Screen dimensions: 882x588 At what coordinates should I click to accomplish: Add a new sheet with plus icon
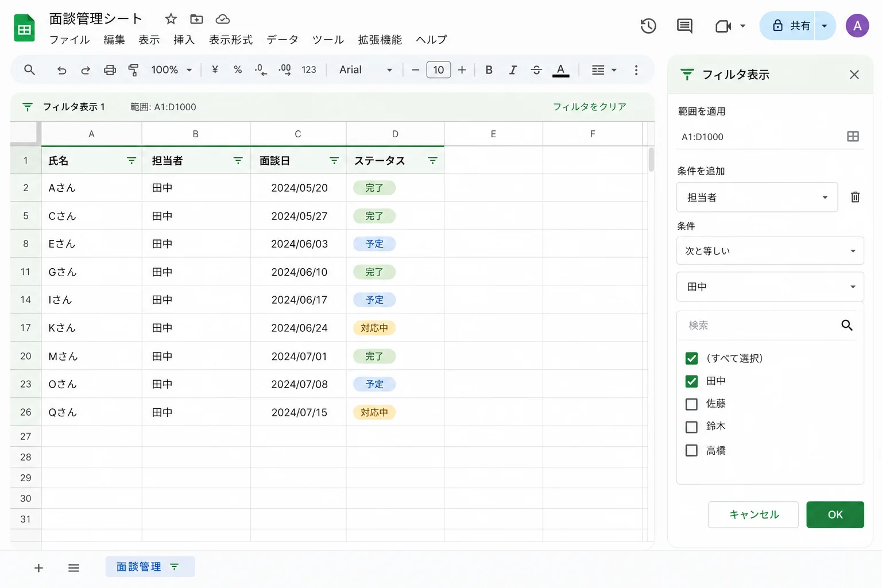(x=38, y=568)
